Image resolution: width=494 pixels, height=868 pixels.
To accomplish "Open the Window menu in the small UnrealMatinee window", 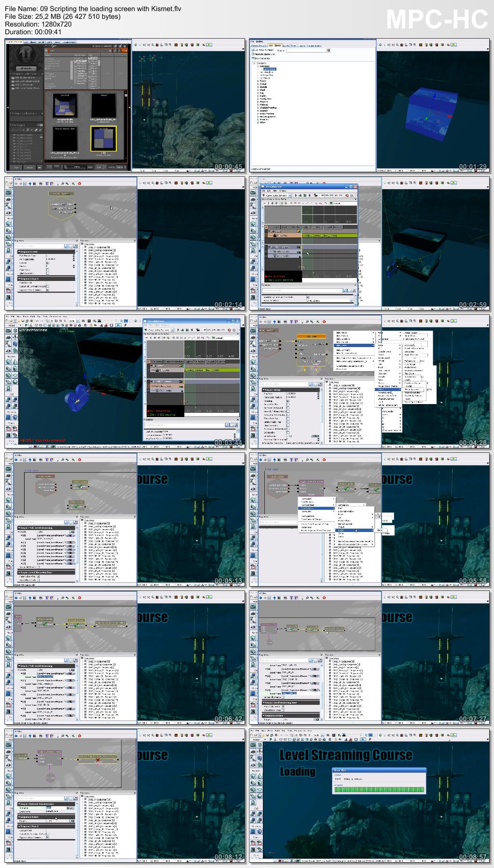I will pos(283,191).
